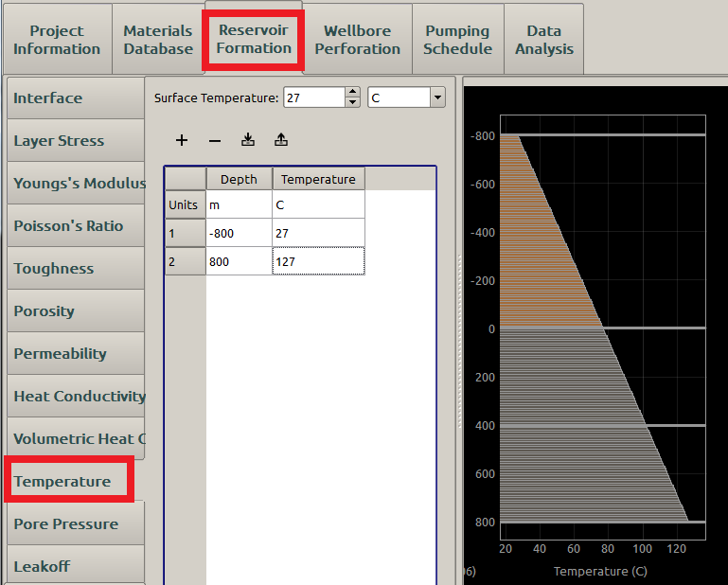Select the Interface side tab

76,97
